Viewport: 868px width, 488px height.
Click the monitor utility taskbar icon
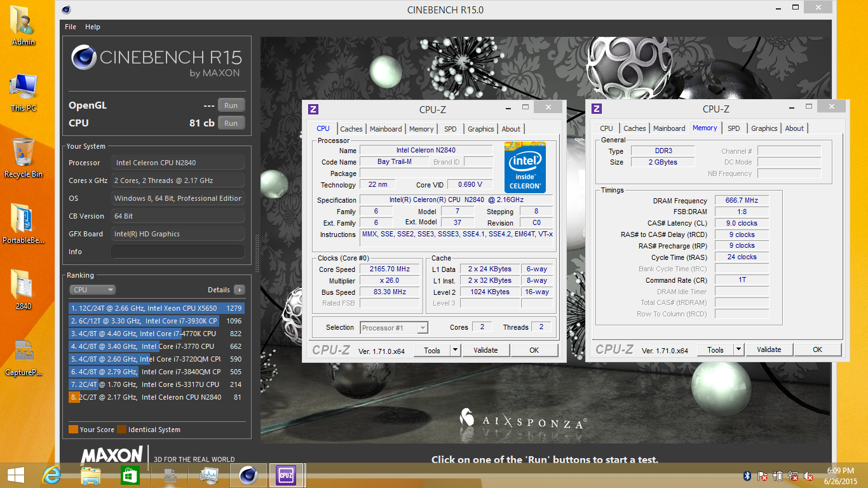click(209, 475)
